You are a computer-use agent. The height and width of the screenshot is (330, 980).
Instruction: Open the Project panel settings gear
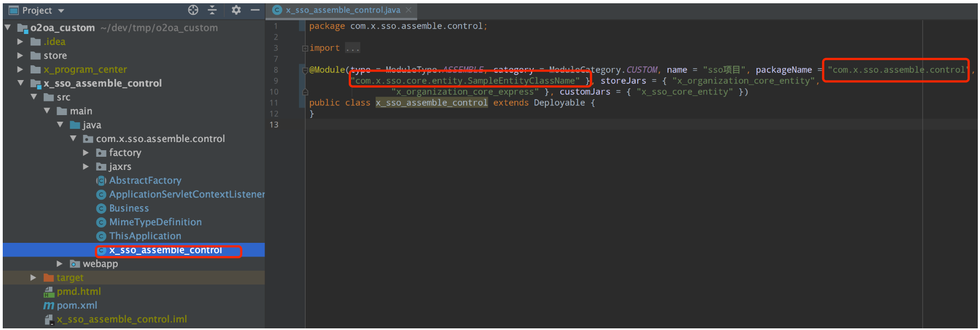pos(236,10)
